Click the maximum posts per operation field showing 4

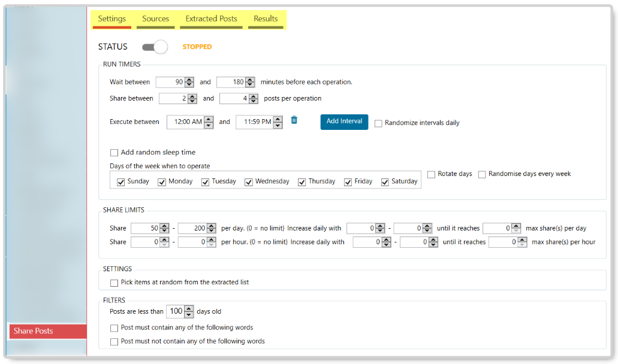[x=234, y=98]
